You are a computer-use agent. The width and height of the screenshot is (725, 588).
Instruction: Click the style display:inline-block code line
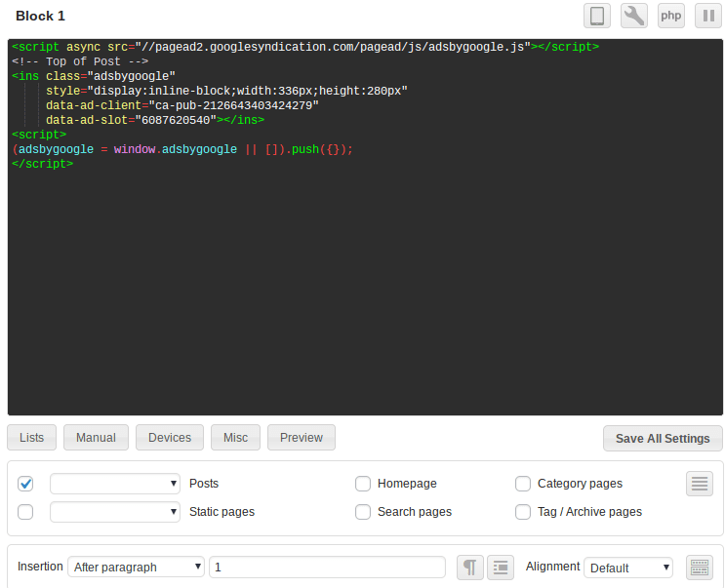226,91
